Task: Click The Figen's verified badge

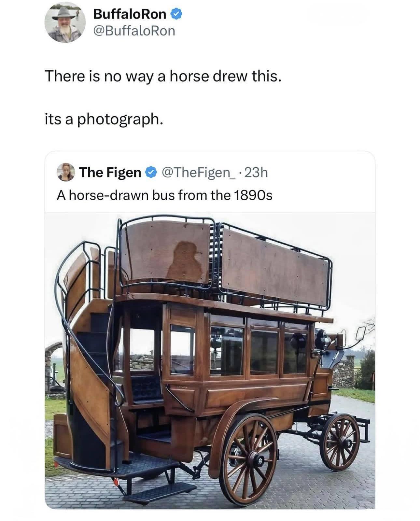Action: coord(150,172)
